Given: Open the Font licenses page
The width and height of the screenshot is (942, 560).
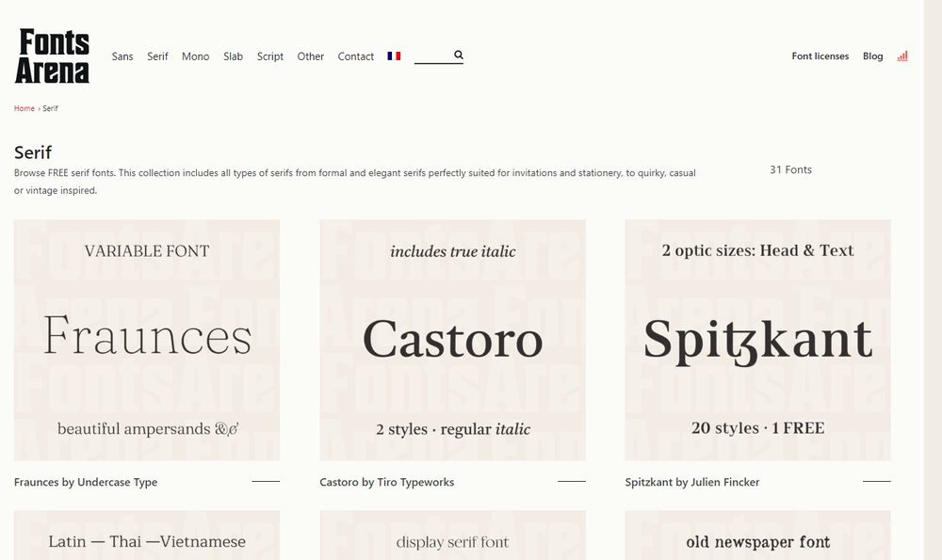Looking at the screenshot, I should pos(820,56).
